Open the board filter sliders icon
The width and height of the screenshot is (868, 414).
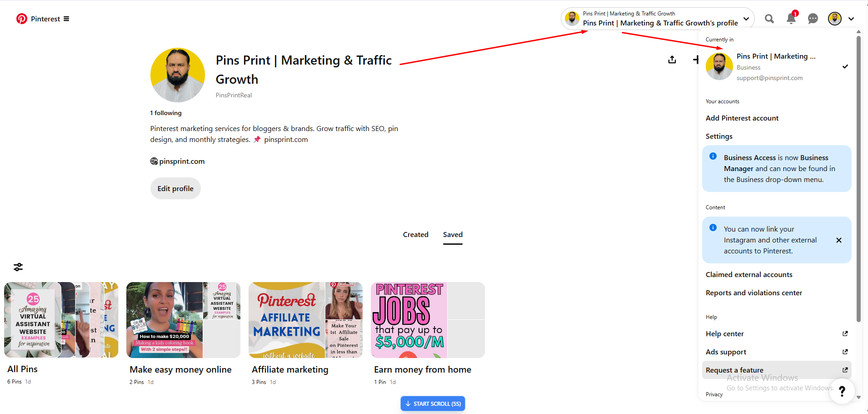pos(18,267)
